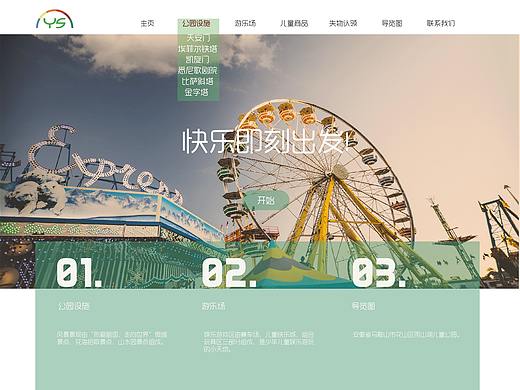Viewport: 520px width, 390px height.
Task: Open the 导览图 nav item in the header
Action: click(x=392, y=23)
